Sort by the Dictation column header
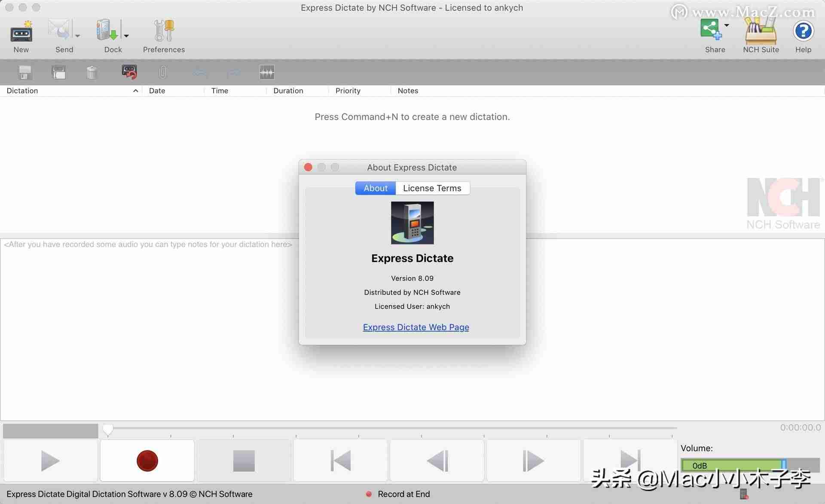 [71, 91]
